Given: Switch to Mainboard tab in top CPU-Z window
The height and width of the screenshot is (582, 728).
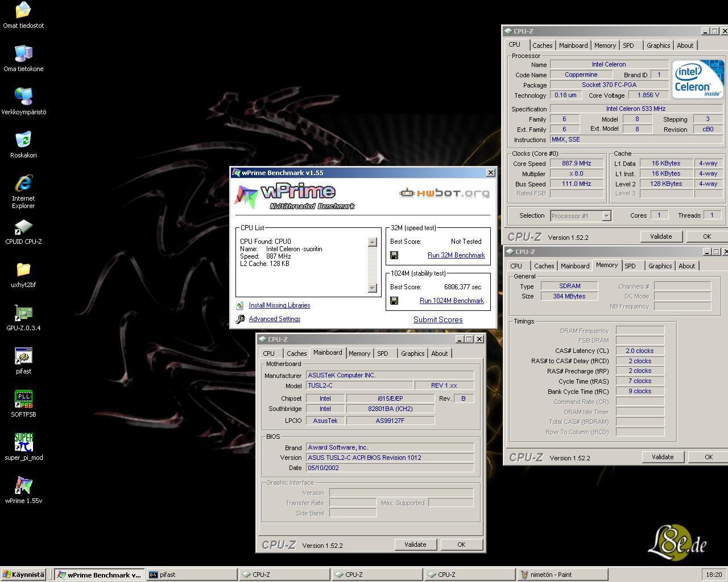Looking at the screenshot, I should pos(573,45).
